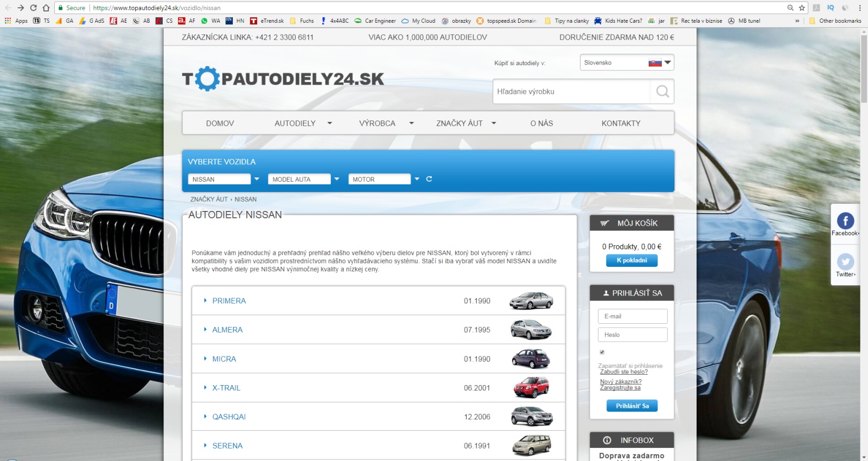Click into the Hľadanie výrobku search field

[x=571, y=91]
